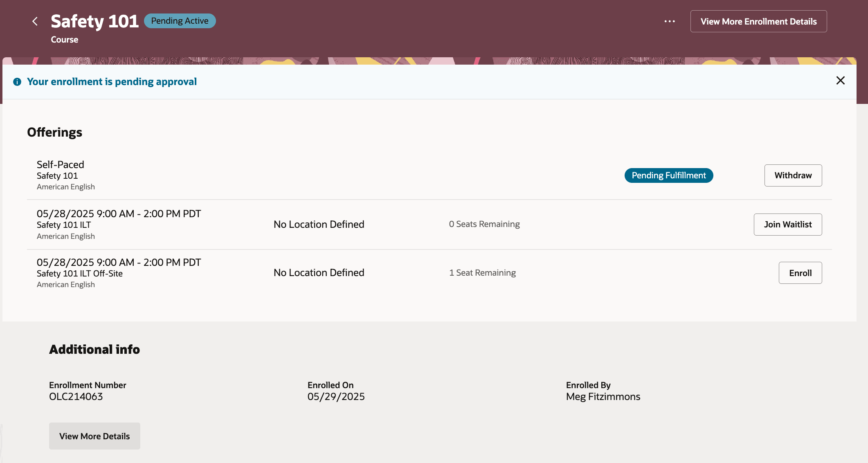868x463 pixels.
Task: Click the 0 Seats Remaining text
Action: 484,224
